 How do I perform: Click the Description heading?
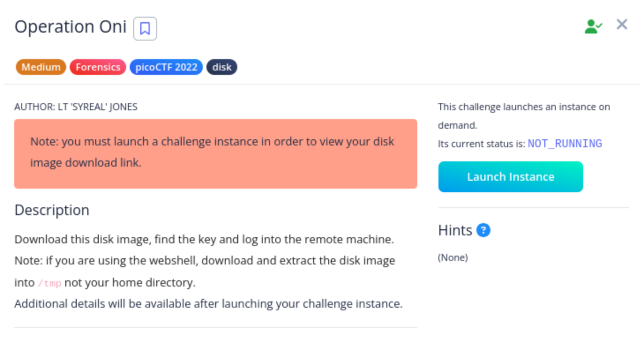point(52,210)
